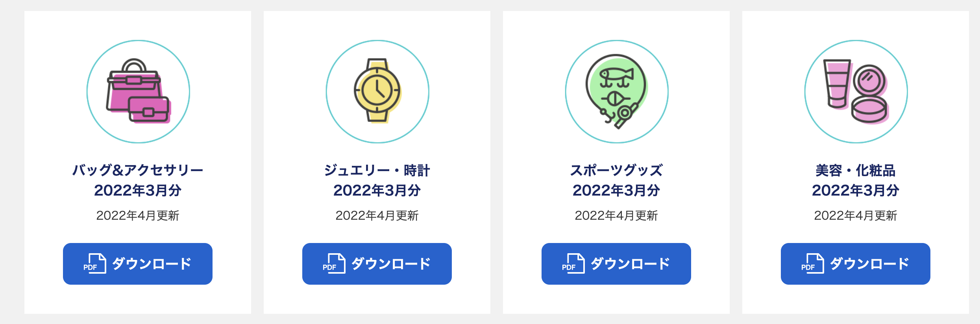This screenshot has height=324, width=980.
Task: Click PDF icon in sports goods download button
Action: click(573, 263)
